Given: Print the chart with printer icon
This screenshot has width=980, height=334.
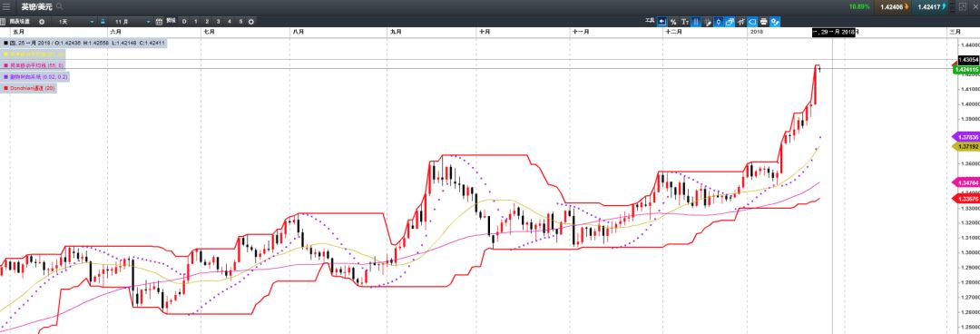Looking at the screenshot, I should (764, 22).
